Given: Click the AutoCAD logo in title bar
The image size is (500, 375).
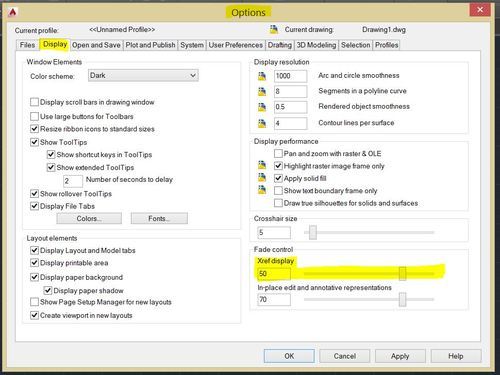Looking at the screenshot, I should (13, 12).
